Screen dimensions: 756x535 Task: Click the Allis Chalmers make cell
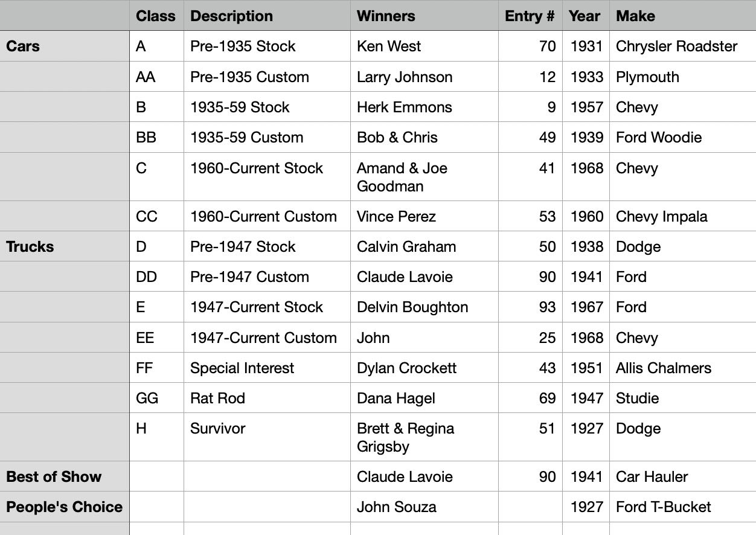pyautogui.click(x=682, y=368)
